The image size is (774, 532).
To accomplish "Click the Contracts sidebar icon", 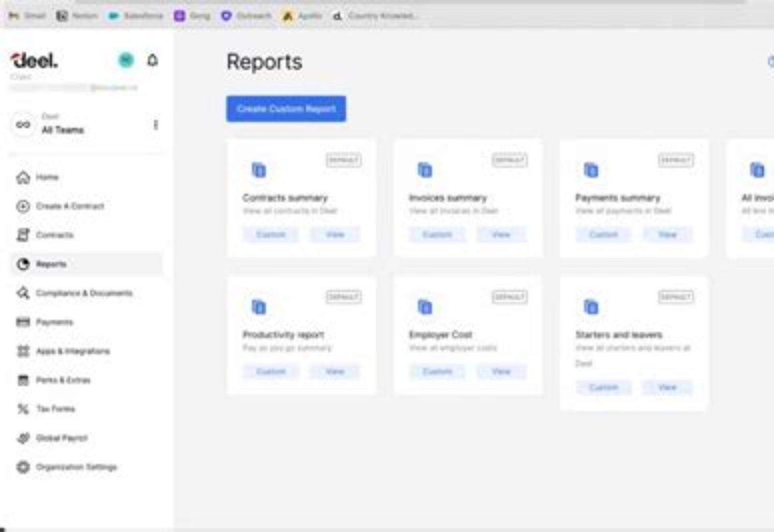I will (x=23, y=235).
